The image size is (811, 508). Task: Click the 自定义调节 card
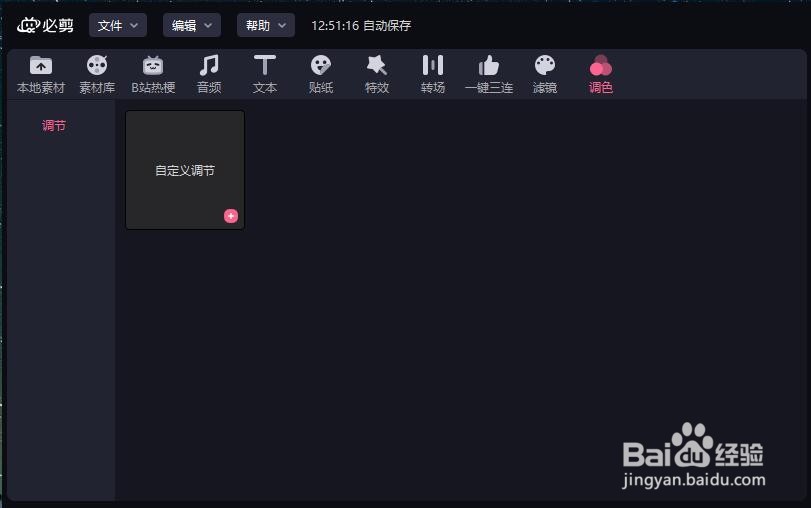185,170
